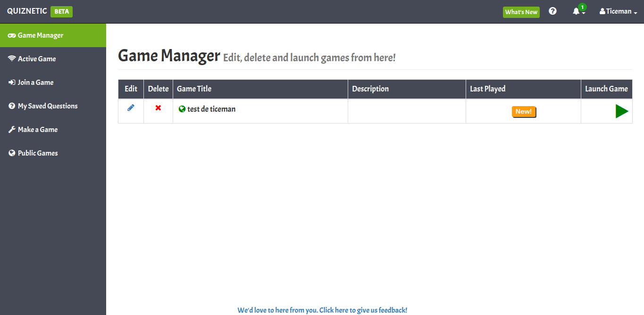Click the Edit column header
Viewport: 644px width, 315px height.
(x=131, y=89)
